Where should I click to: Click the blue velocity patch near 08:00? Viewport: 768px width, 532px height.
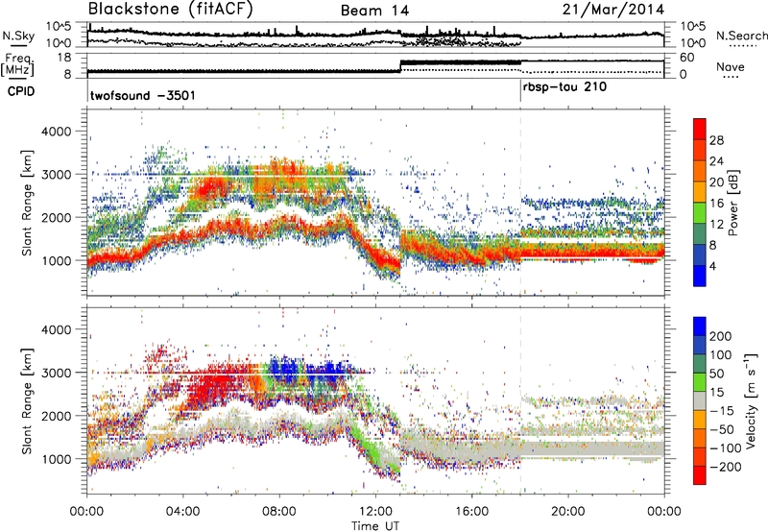283,369
